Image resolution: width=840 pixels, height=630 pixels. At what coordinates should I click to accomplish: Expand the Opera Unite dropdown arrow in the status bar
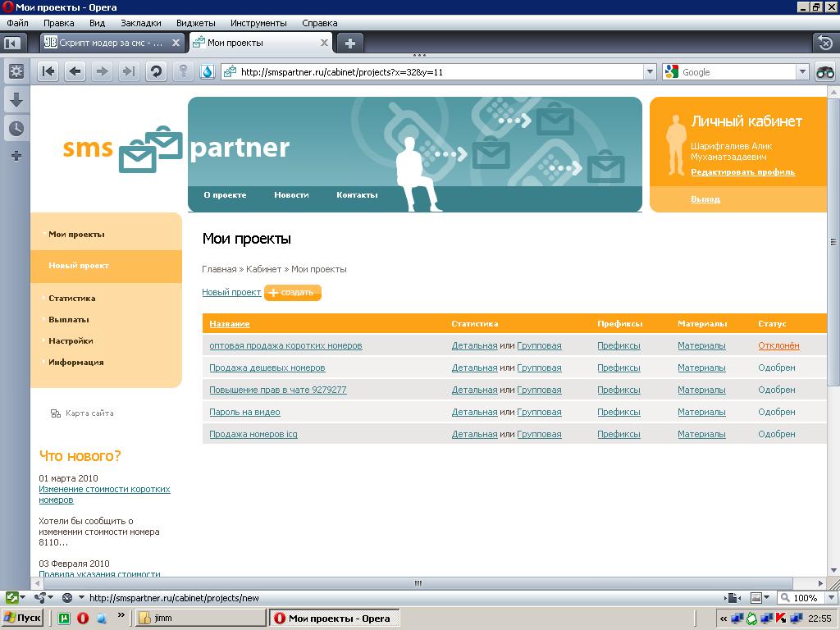[50, 597]
